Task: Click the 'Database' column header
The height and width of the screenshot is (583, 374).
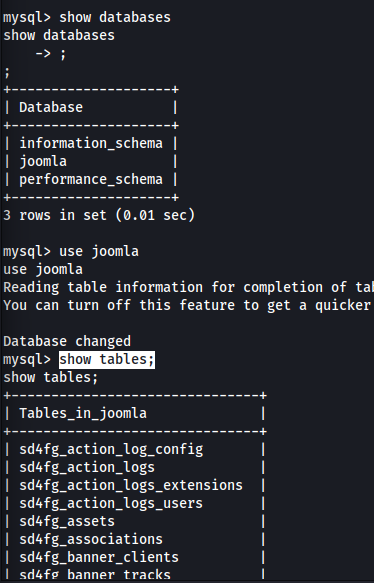Action: point(51,107)
